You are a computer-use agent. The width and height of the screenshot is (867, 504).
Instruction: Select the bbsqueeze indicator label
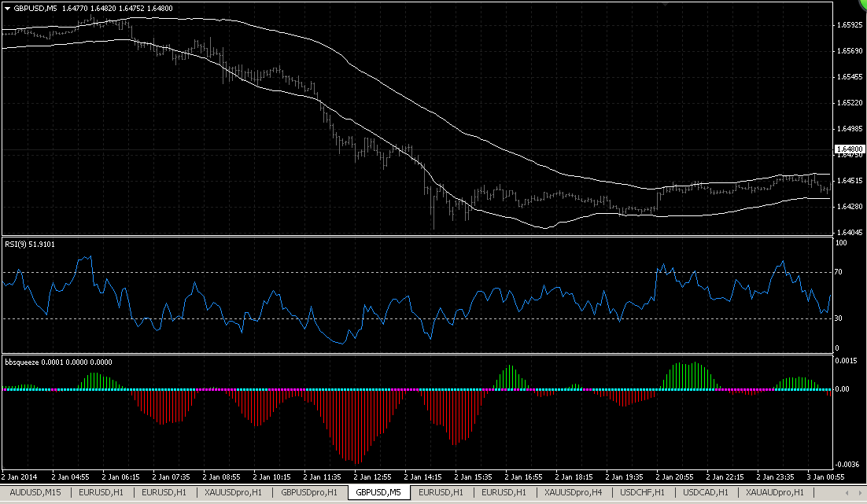tap(58, 362)
